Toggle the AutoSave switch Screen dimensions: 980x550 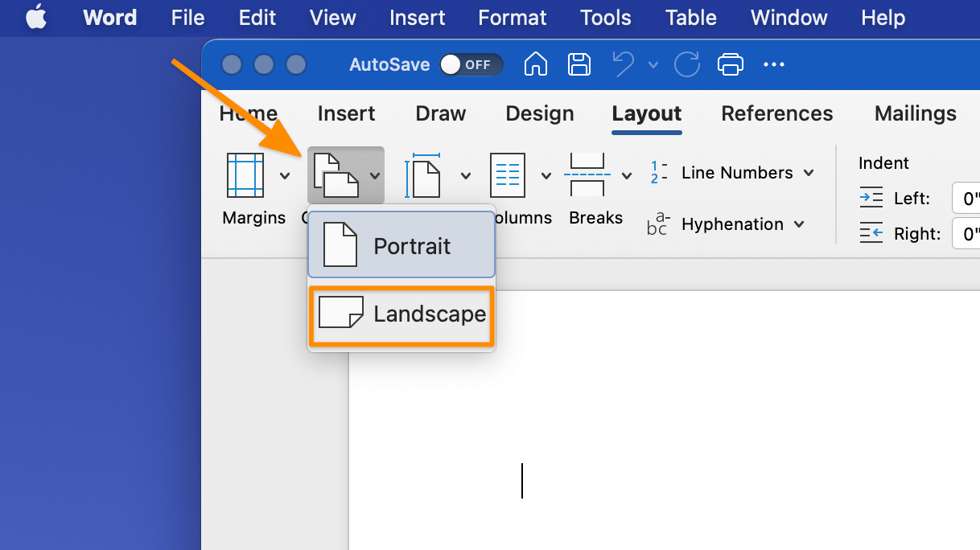click(471, 64)
